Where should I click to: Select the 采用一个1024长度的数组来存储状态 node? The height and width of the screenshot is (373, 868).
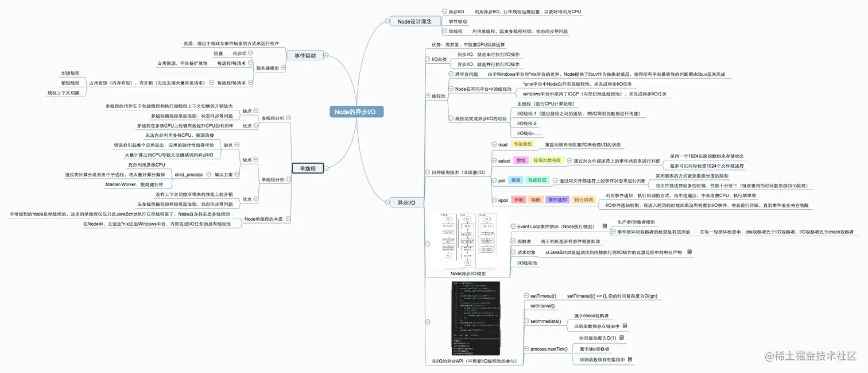(x=707, y=156)
